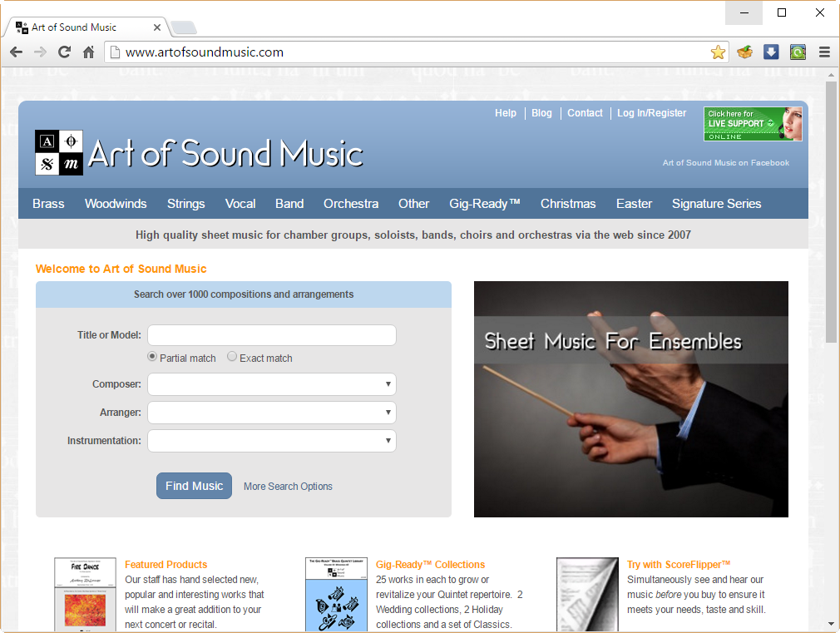Viewport: 840px width, 633px height.
Task: Select the Exact match option
Action: [x=231, y=357]
